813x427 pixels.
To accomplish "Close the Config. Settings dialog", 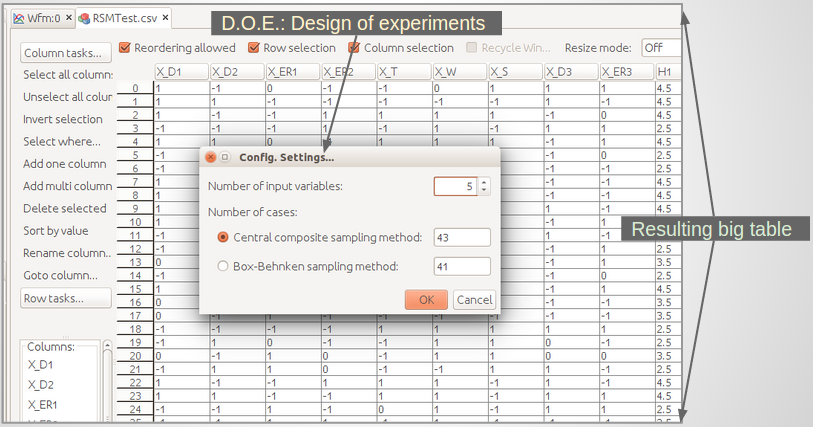I will [x=210, y=157].
